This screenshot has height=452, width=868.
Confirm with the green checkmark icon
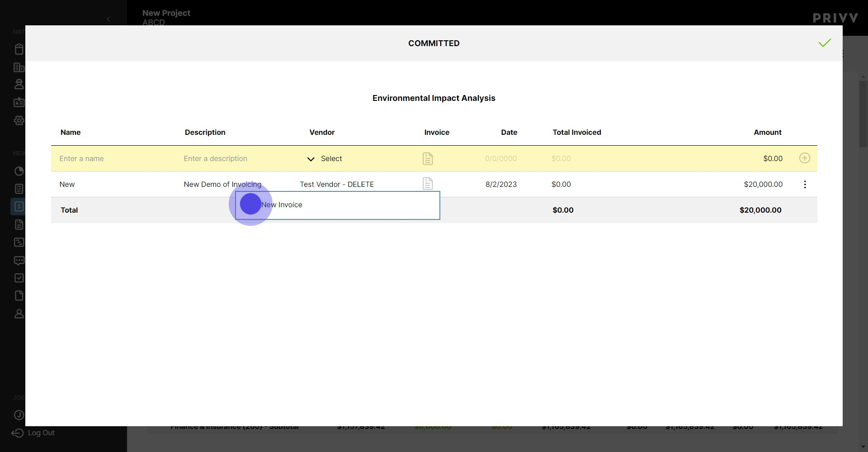(825, 43)
